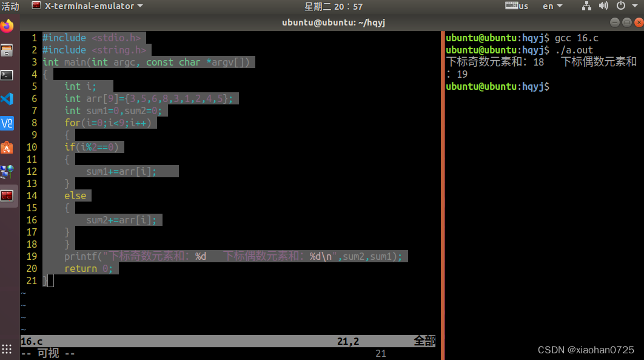Select the running X-terminal-emulator dock icon
This screenshot has width=644, height=360.
tap(7, 196)
